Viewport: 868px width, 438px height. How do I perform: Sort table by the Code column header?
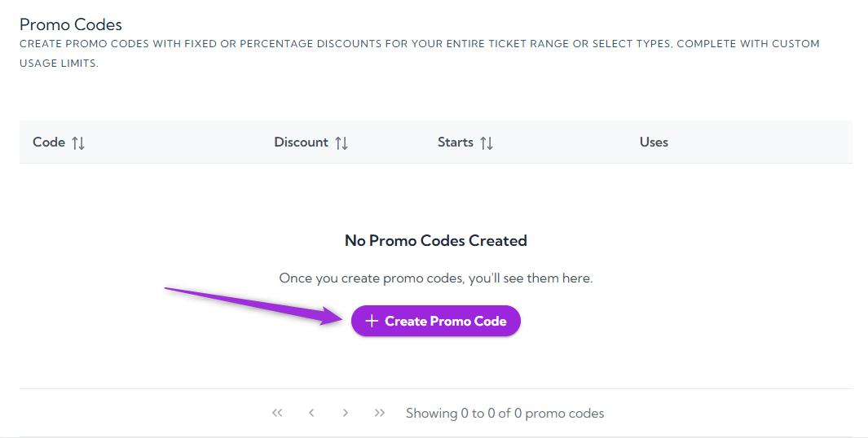pos(49,142)
